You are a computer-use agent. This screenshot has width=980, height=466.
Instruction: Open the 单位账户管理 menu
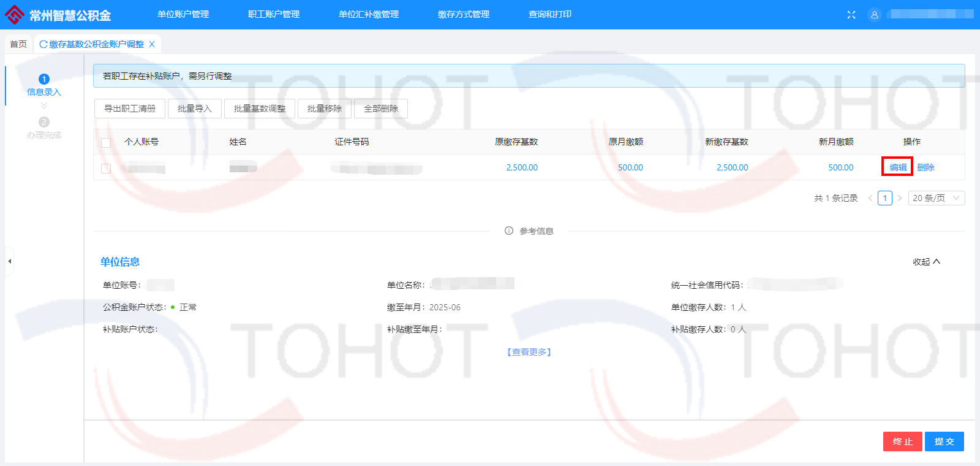click(183, 14)
